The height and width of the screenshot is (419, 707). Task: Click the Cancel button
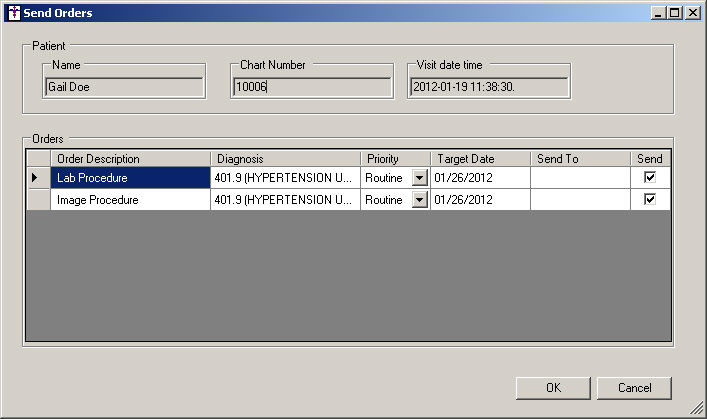click(634, 388)
